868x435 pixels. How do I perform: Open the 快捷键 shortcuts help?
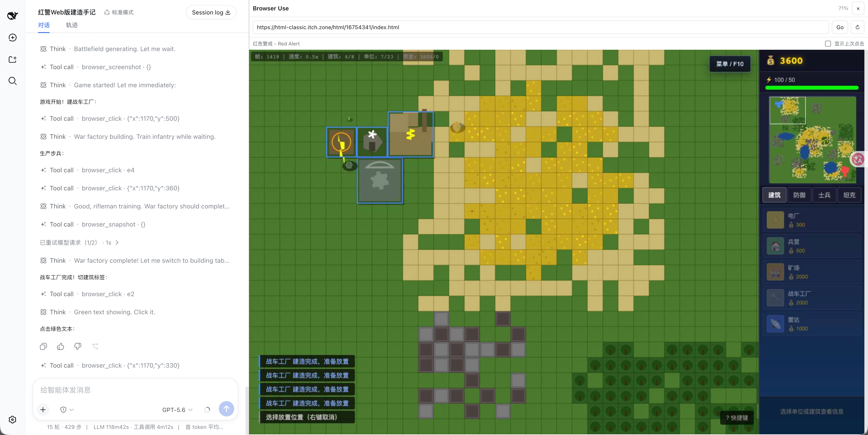point(737,418)
